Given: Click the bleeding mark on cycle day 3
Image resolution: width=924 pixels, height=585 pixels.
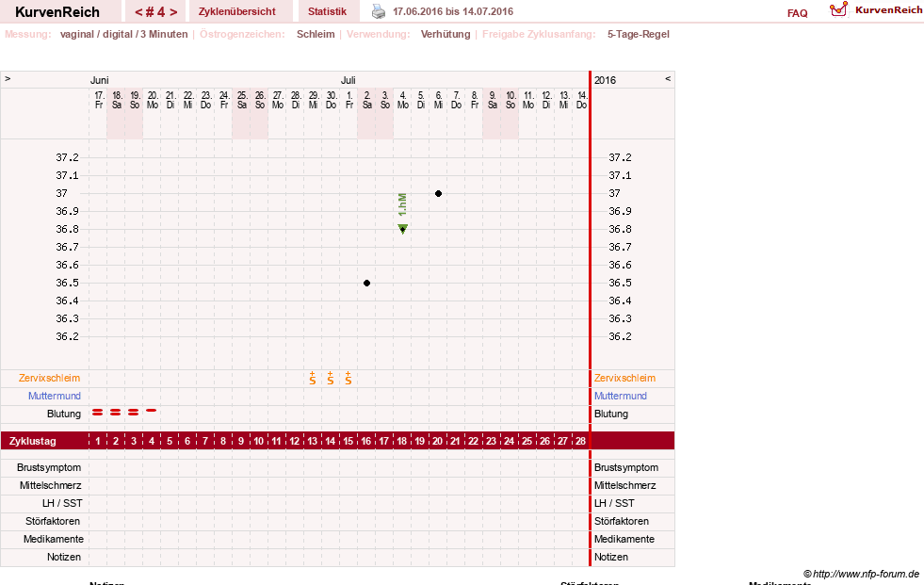Looking at the screenshot, I should [133, 413].
